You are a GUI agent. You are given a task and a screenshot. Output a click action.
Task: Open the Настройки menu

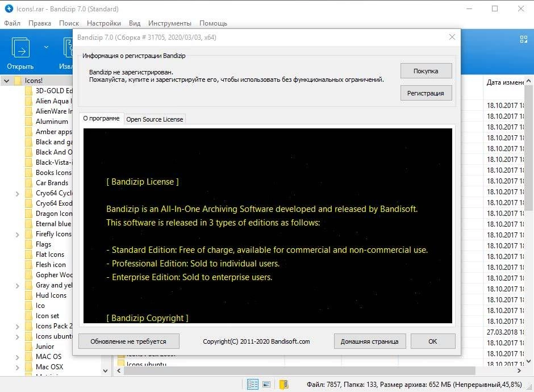(104, 23)
